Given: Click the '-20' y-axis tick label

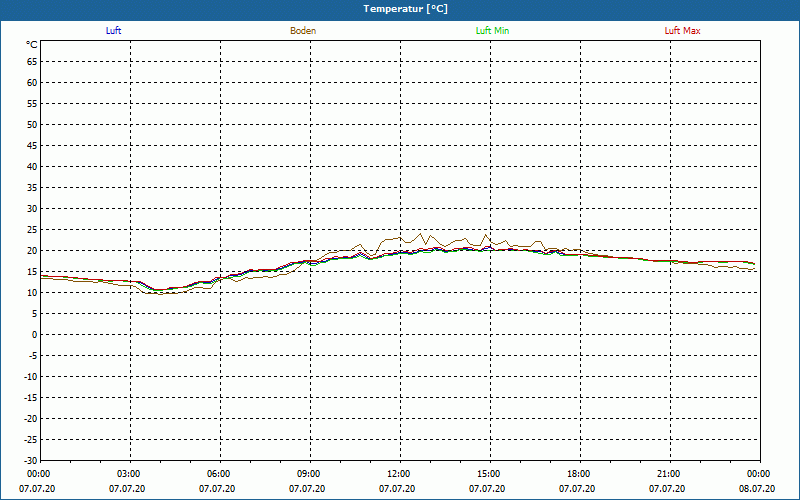Looking at the screenshot, I should click(30, 418).
